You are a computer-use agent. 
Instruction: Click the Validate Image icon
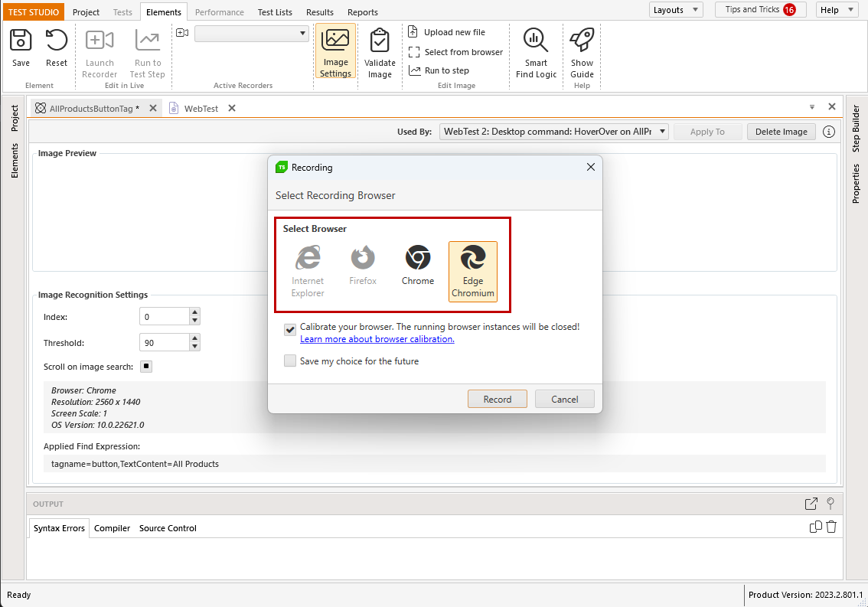[x=380, y=41]
